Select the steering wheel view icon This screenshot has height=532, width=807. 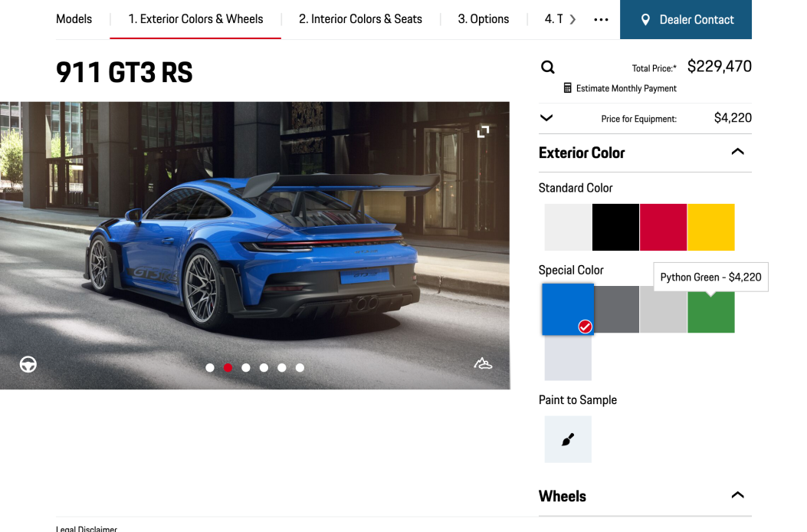click(28, 365)
